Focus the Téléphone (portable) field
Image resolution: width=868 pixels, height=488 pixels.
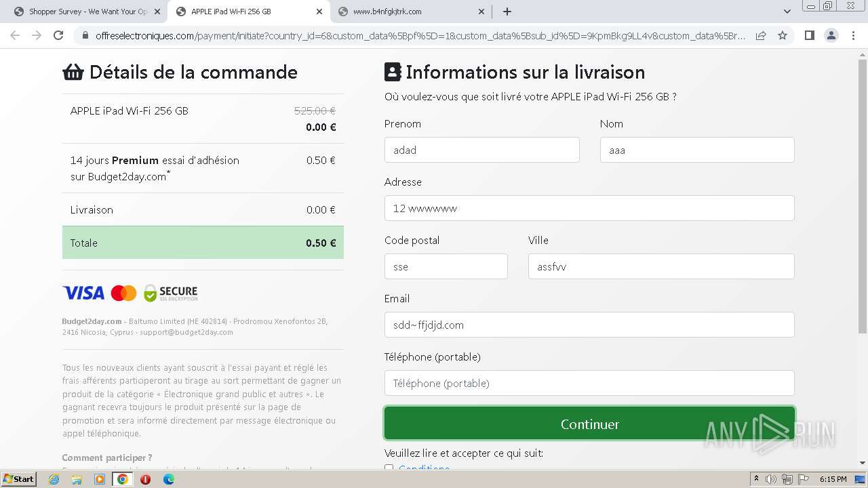click(x=589, y=383)
